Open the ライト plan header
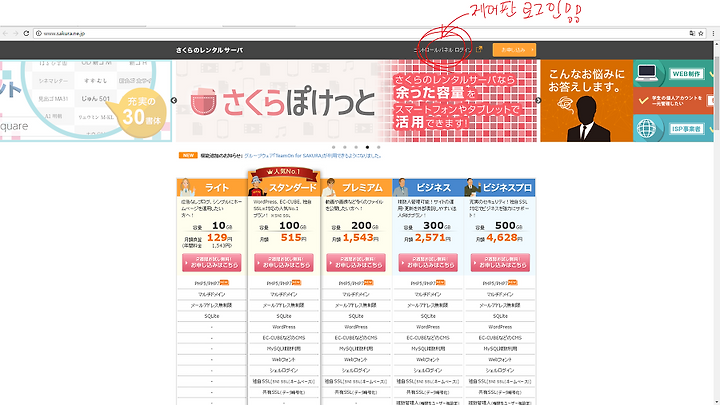This screenshot has height=405, width=720. (212, 188)
